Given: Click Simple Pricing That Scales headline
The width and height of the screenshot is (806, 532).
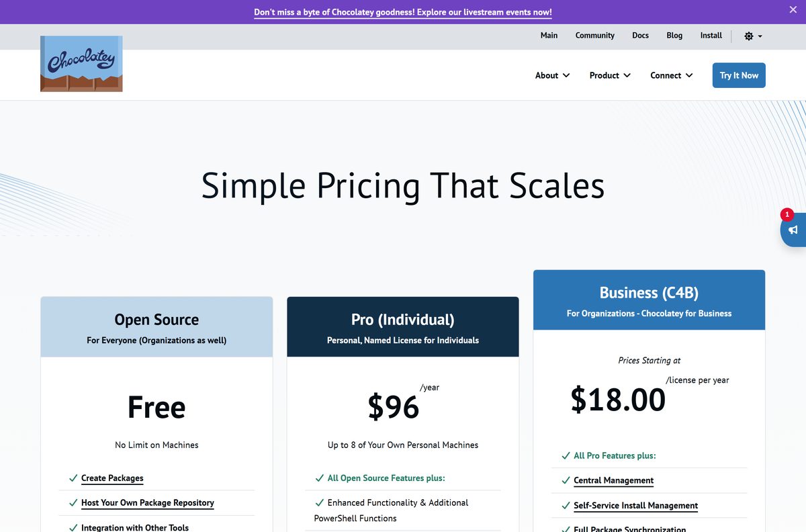Looking at the screenshot, I should point(403,185).
